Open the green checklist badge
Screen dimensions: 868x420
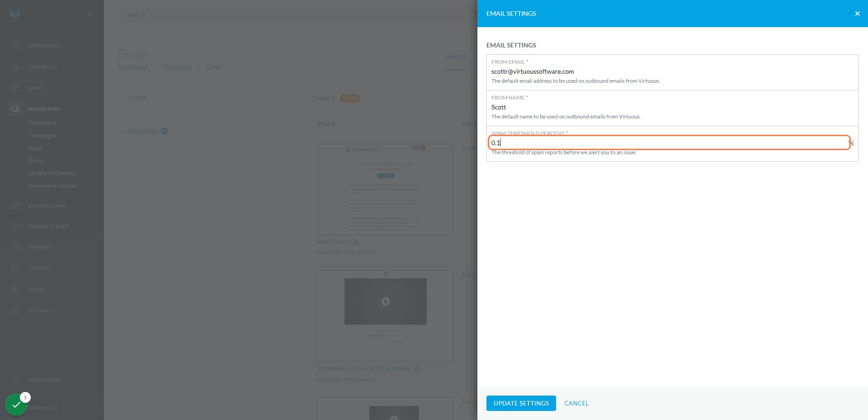16,405
